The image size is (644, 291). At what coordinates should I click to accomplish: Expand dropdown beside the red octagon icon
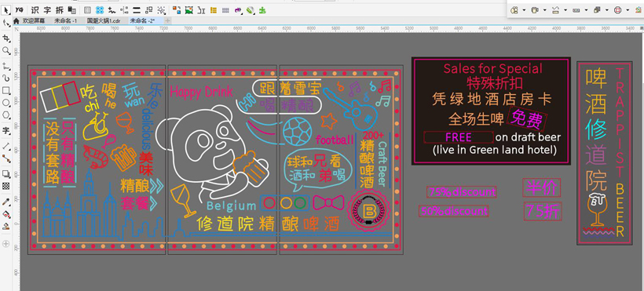tap(628, 10)
